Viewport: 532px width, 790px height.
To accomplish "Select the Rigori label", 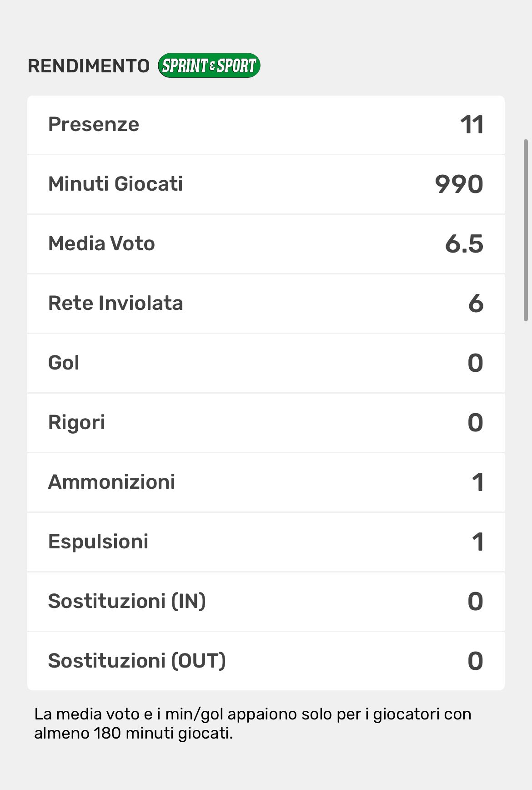I will tap(76, 422).
